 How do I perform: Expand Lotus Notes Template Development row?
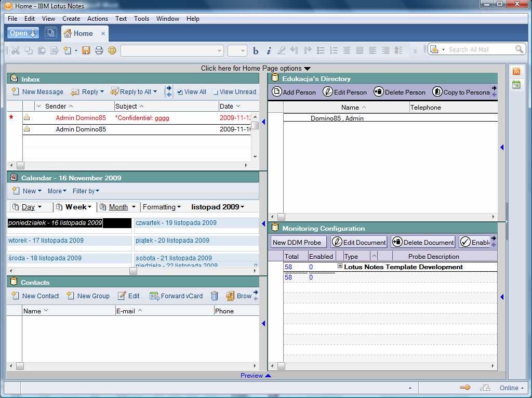(x=340, y=267)
